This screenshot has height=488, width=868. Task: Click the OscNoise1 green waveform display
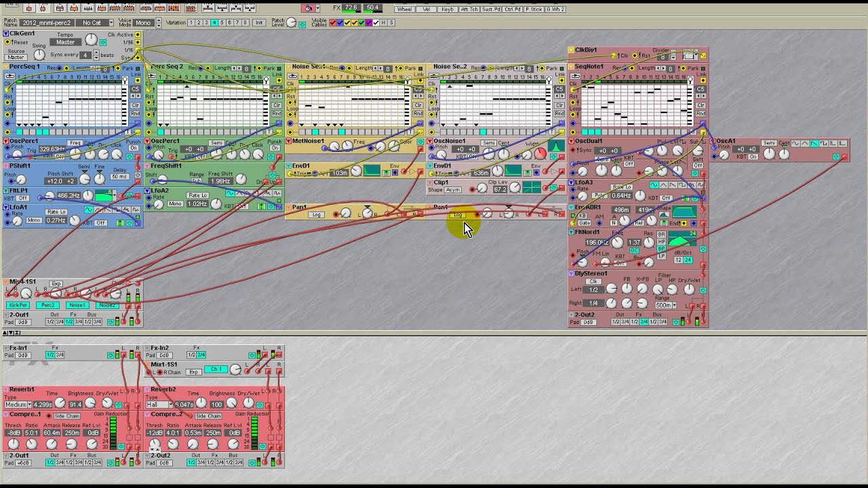tap(556, 146)
